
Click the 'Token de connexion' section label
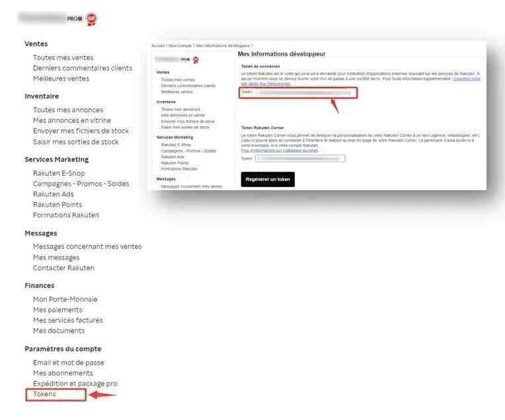click(260, 66)
